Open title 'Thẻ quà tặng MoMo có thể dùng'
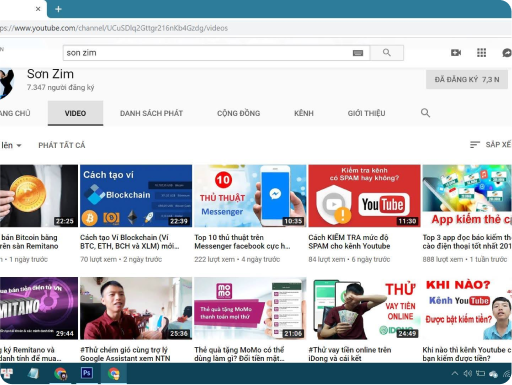 (x=239, y=354)
